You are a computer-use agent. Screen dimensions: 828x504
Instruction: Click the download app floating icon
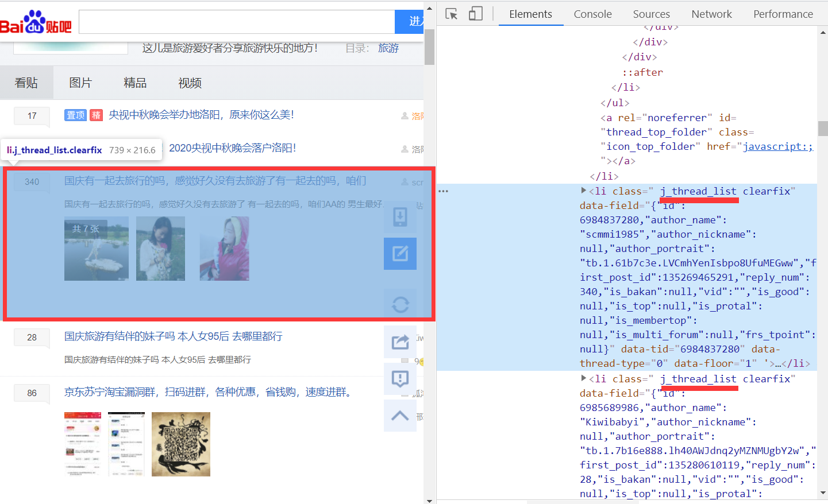click(400, 217)
